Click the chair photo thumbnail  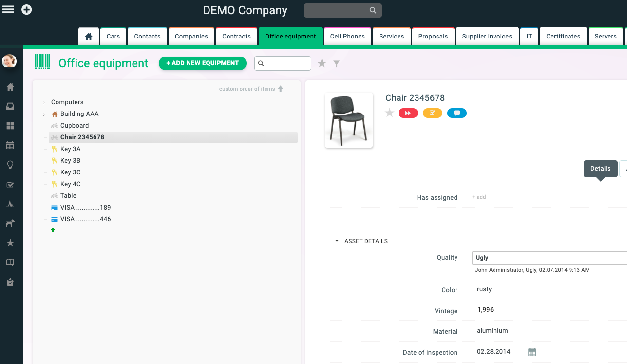pyautogui.click(x=349, y=120)
